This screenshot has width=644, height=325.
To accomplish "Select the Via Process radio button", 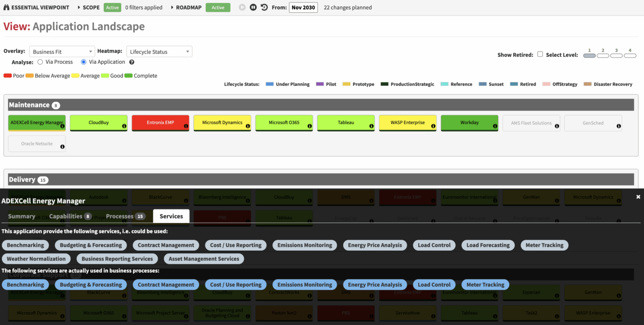I will (40, 62).
